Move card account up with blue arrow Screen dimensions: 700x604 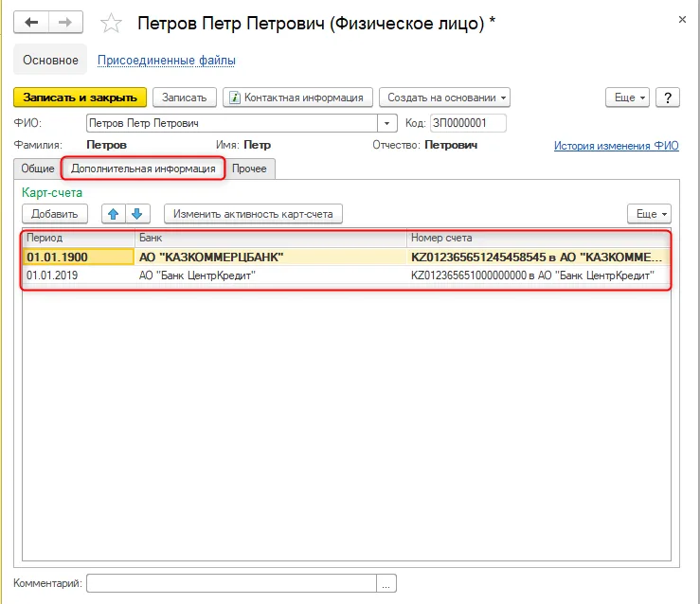[114, 214]
